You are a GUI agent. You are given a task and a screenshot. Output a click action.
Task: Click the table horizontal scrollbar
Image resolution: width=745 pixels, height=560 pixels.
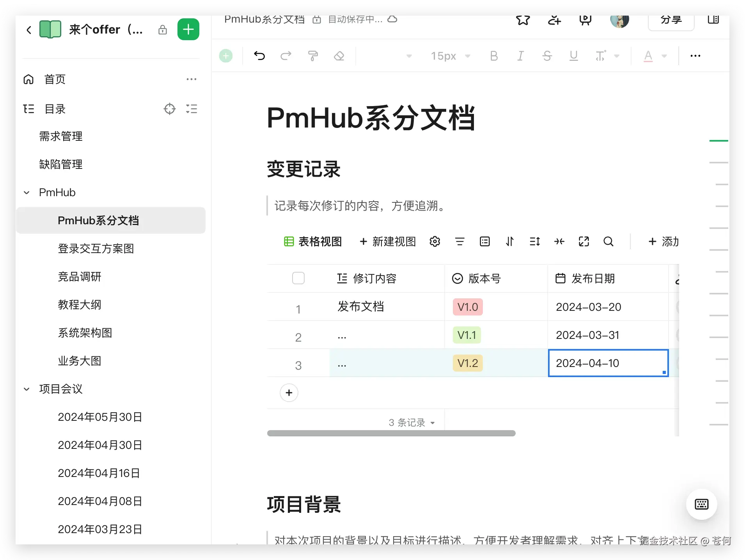pos(391,433)
